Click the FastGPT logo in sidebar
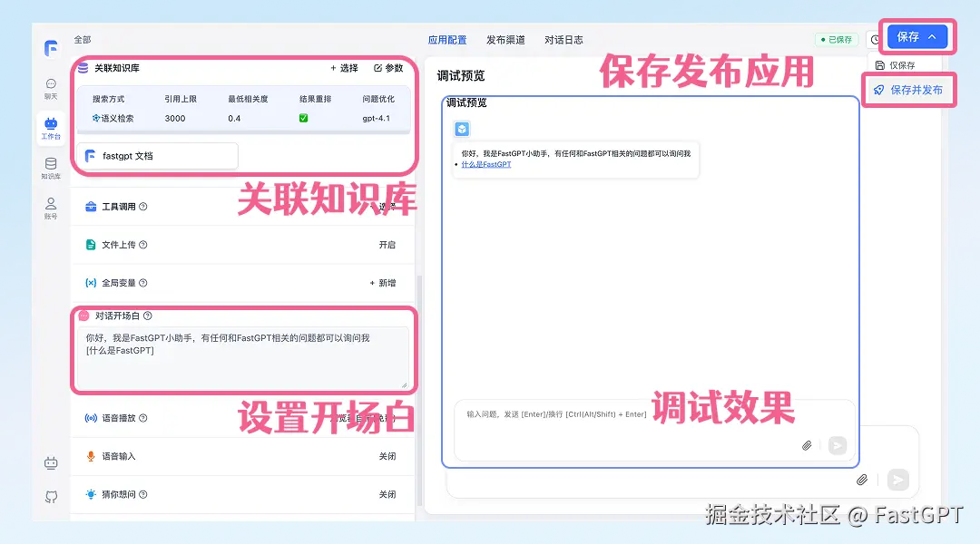980x544 pixels. [x=51, y=48]
